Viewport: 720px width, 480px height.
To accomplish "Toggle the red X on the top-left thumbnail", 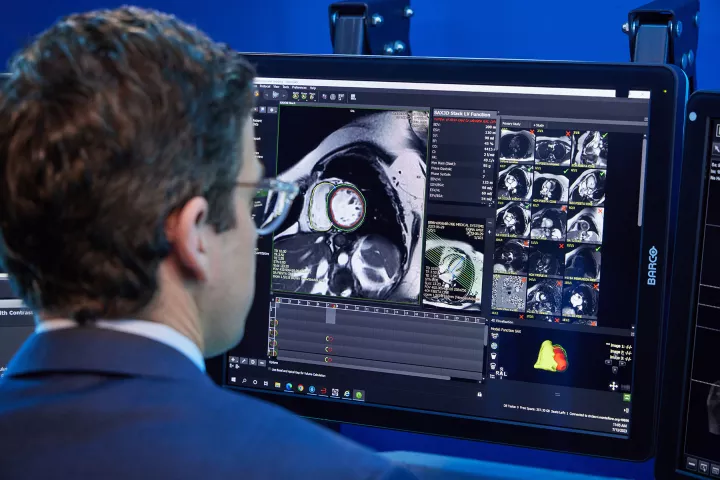I will pyautogui.click(x=532, y=132).
